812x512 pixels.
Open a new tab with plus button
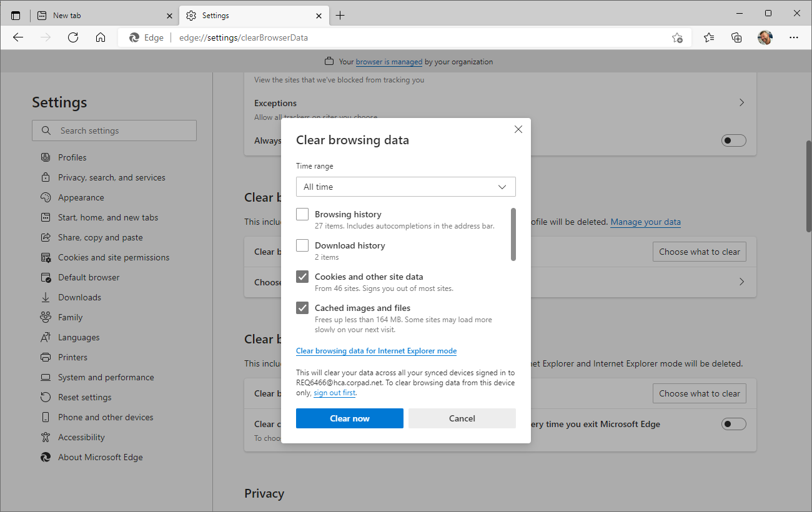coord(340,16)
